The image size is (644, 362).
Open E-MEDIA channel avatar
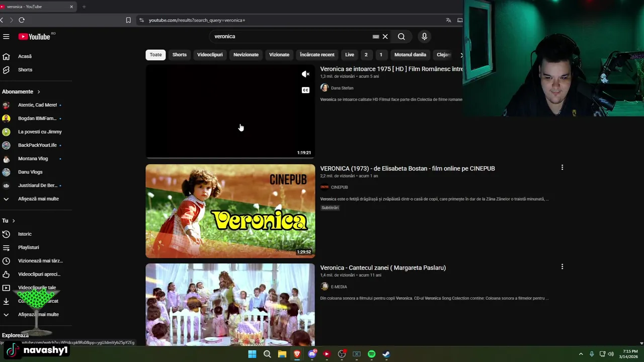tap(325, 287)
